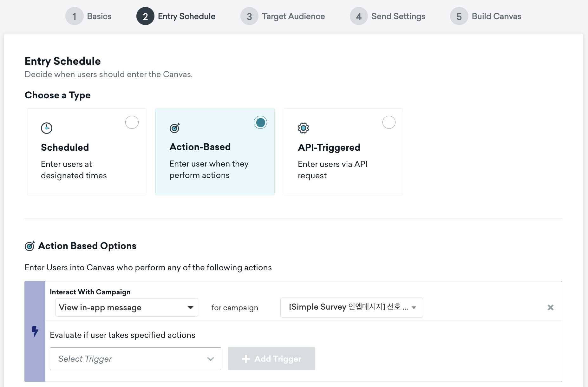588x387 pixels.
Task: Select the API-Triggered radio button
Action: pyautogui.click(x=389, y=122)
